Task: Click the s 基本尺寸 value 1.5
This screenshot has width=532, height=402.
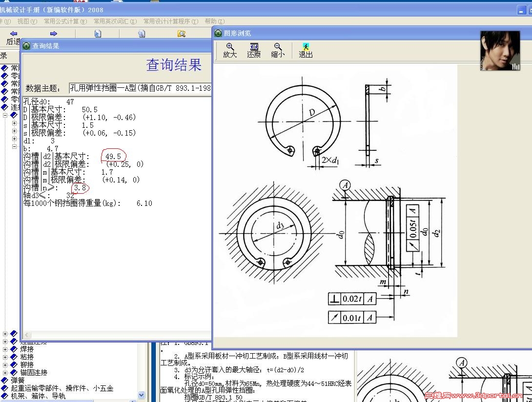Action: click(x=87, y=125)
